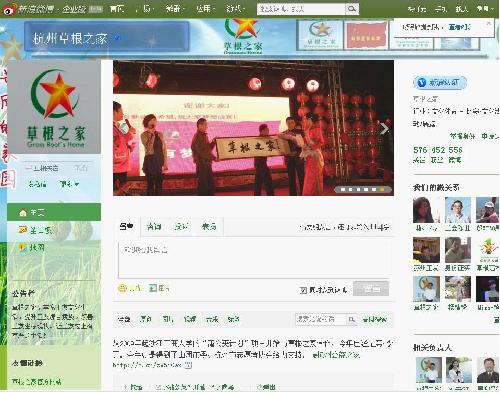
Task: Click the posts search input field
Action: [x=321, y=320]
